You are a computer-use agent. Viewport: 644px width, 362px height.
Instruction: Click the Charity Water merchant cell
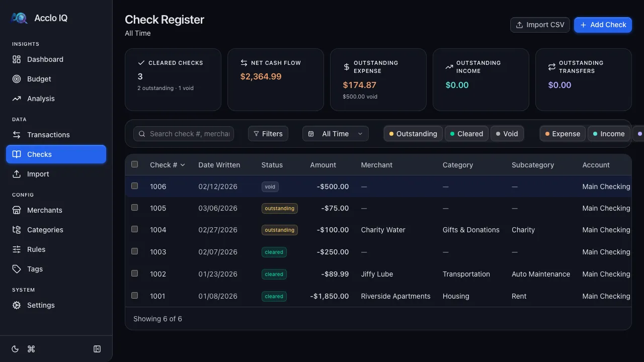tap(383, 230)
